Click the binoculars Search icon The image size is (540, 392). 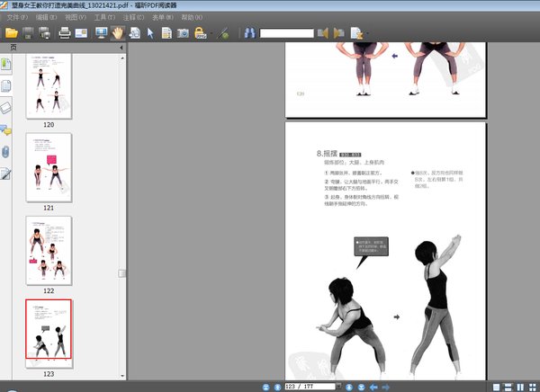[x=249, y=33]
